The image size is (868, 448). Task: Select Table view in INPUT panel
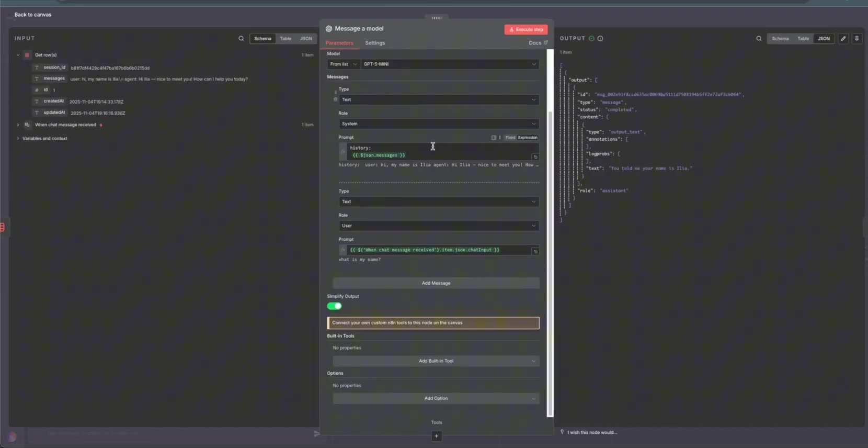(x=285, y=39)
